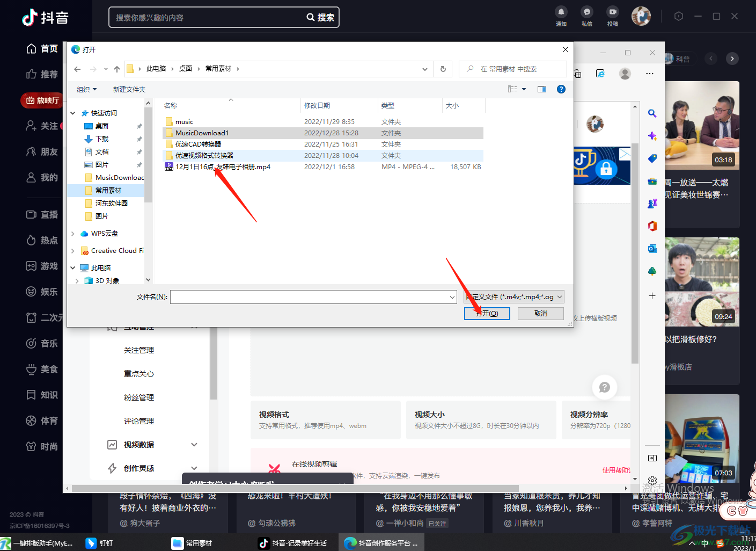Open the file name history dropdown
Image resolution: width=756 pixels, height=551 pixels.
point(452,297)
